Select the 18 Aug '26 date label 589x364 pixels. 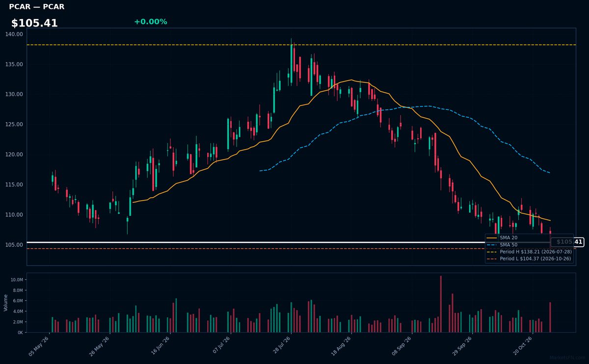[x=342, y=346]
